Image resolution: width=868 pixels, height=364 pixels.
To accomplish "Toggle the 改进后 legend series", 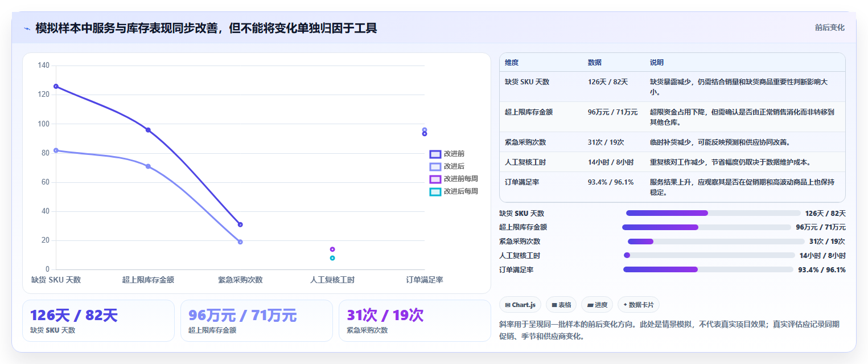I will 447,166.
